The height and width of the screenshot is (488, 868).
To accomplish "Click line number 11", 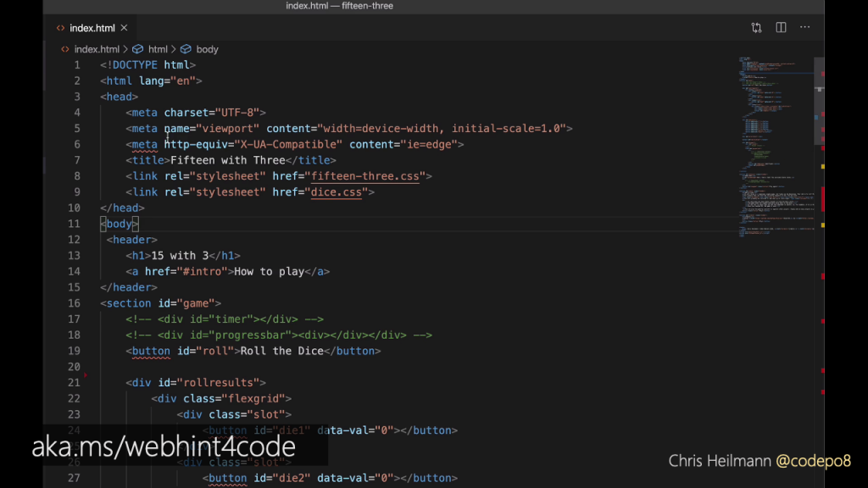I will click(75, 224).
